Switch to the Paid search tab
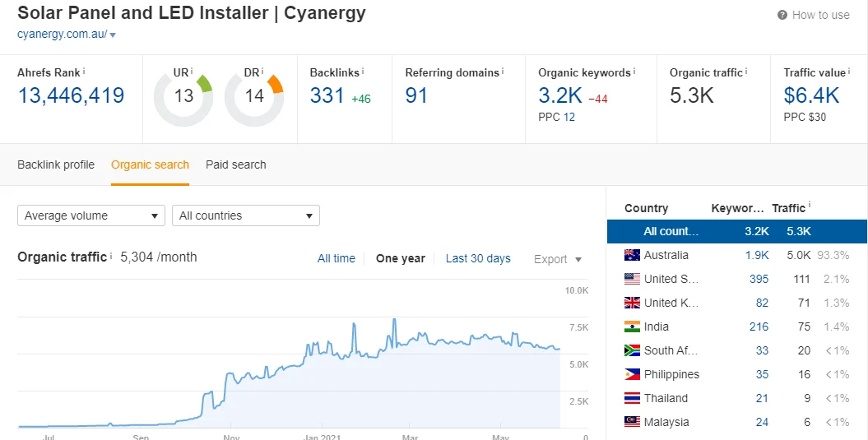Screen dimensions: 868x440 pyautogui.click(x=236, y=164)
